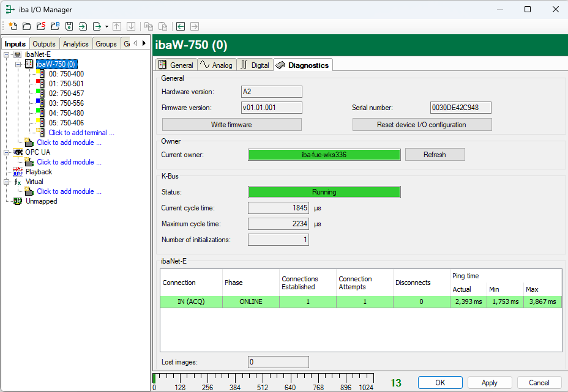Switch to the Analog tab
The height and width of the screenshot is (392, 568).
tap(217, 65)
